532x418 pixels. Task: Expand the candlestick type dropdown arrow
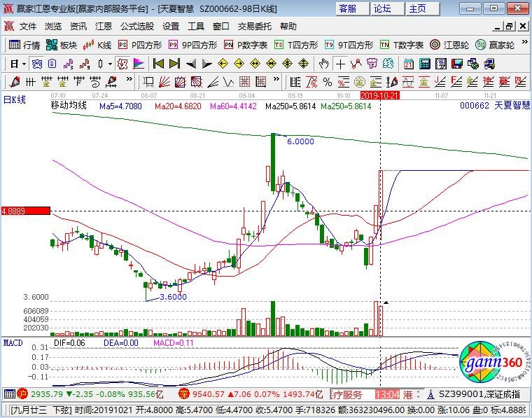(x=110, y=64)
